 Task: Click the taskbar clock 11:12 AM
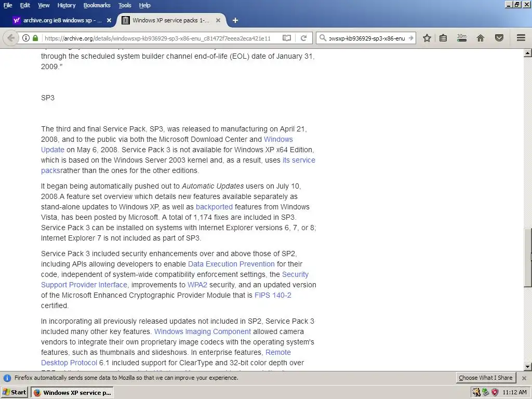point(515,393)
